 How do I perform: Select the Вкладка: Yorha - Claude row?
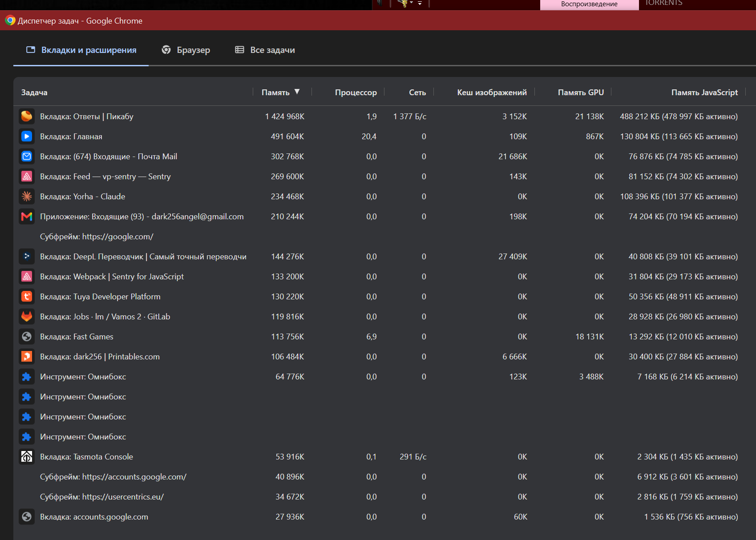(384, 197)
